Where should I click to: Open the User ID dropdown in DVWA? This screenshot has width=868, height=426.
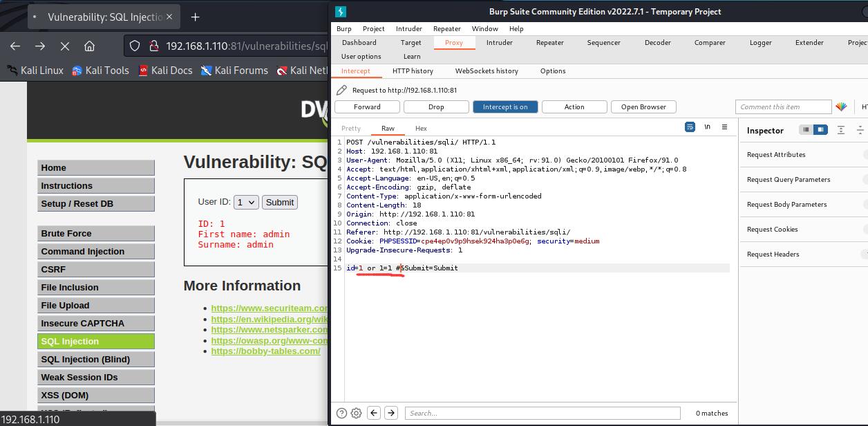(246, 202)
